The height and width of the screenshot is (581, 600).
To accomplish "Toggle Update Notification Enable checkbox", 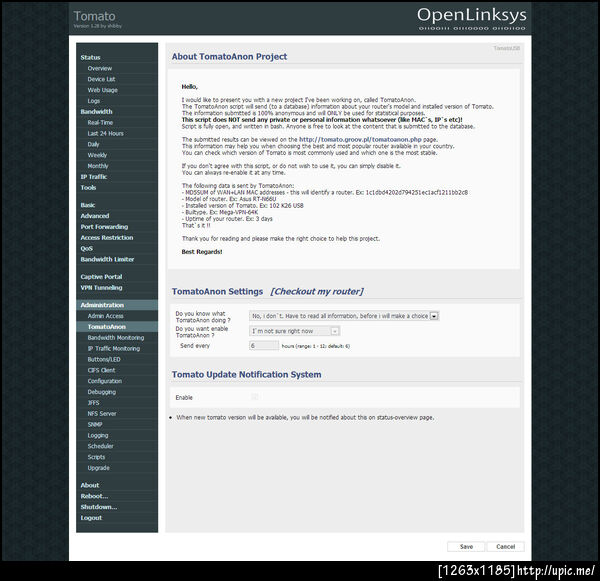I will point(254,397).
